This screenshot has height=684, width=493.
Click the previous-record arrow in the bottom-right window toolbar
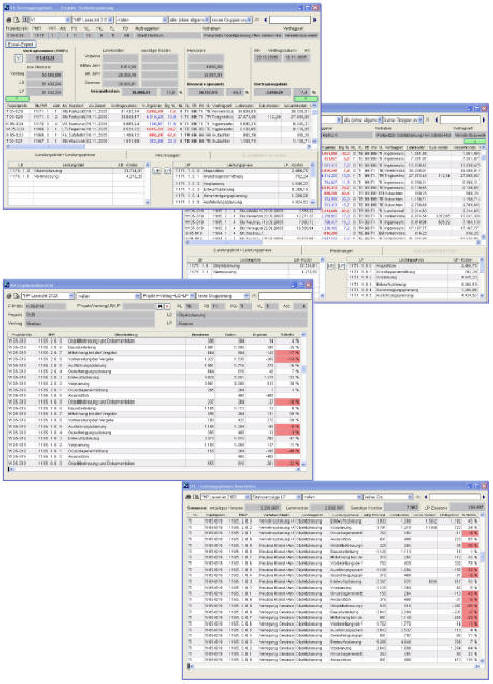[425, 497]
